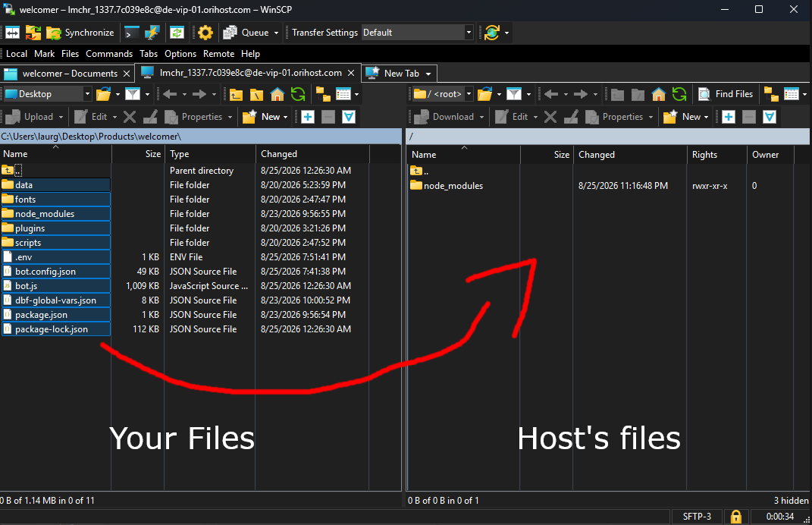The image size is (812, 525).
Task: Open the Options menu
Action: pyautogui.click(x=180, y=54)
